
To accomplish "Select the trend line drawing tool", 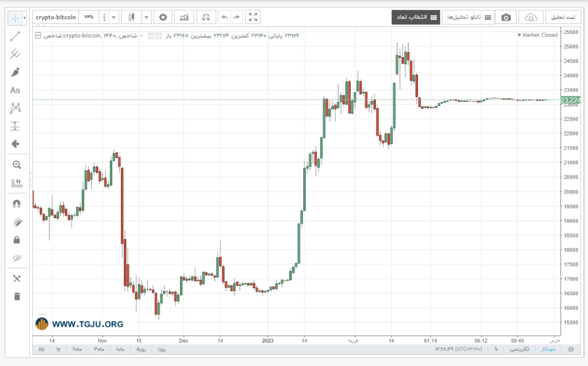I will [x=15, y=36].
